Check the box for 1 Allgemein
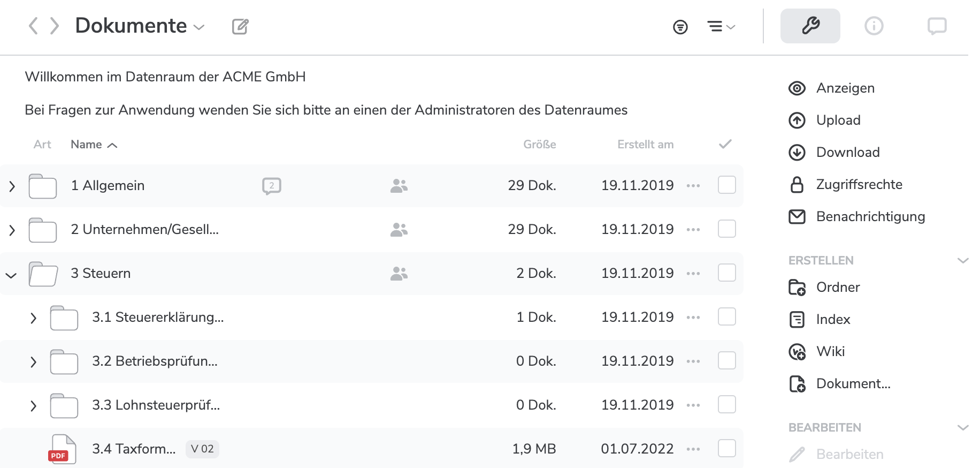980x468 pixels. 726,185
